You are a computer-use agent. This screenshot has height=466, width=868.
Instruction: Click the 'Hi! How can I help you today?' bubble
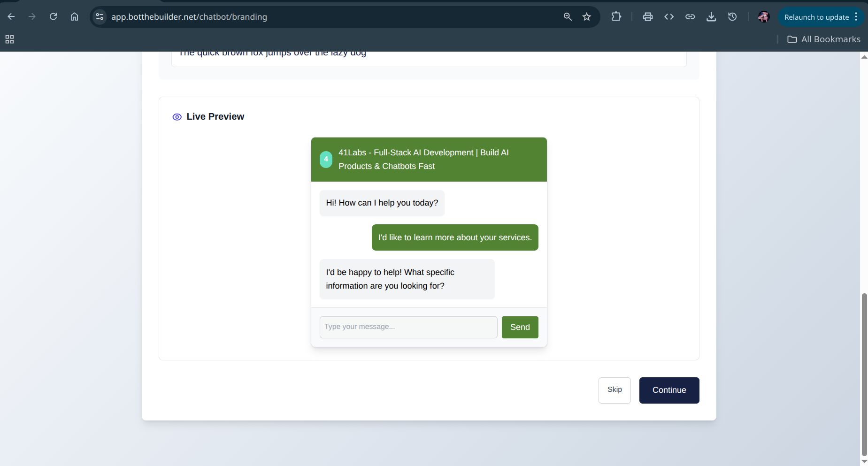point(382,203)
